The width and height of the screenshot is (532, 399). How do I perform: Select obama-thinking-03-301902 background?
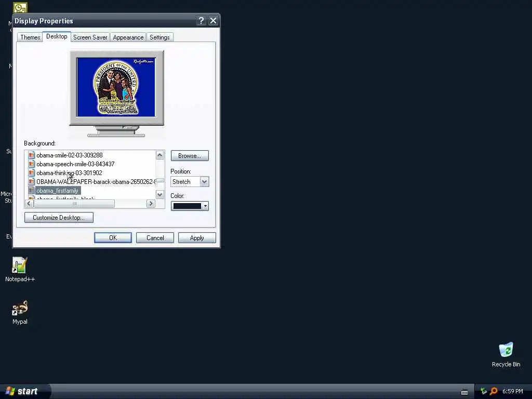pos(69,172)
